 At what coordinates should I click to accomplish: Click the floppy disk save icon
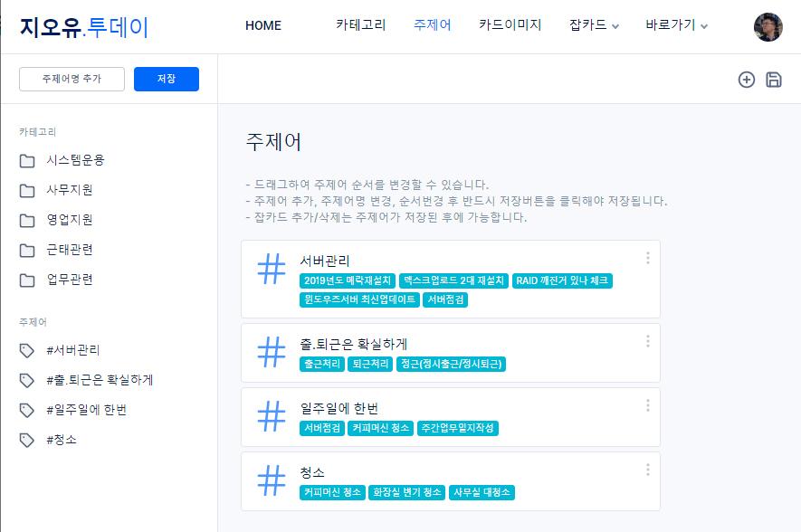tap(774, 80)
